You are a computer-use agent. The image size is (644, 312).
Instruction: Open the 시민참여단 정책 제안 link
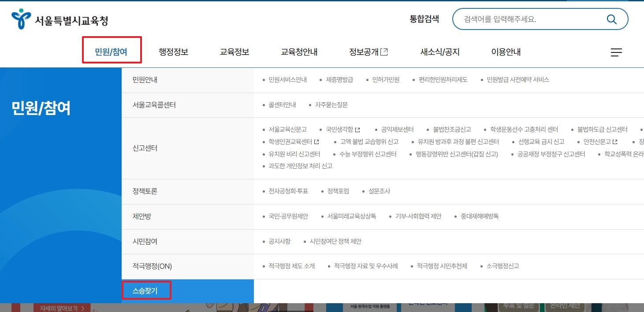335,241
